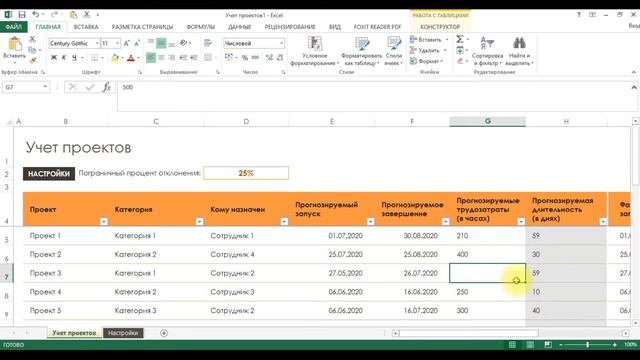
Task: Increase indent in alignment group
Action: [194, 58]
